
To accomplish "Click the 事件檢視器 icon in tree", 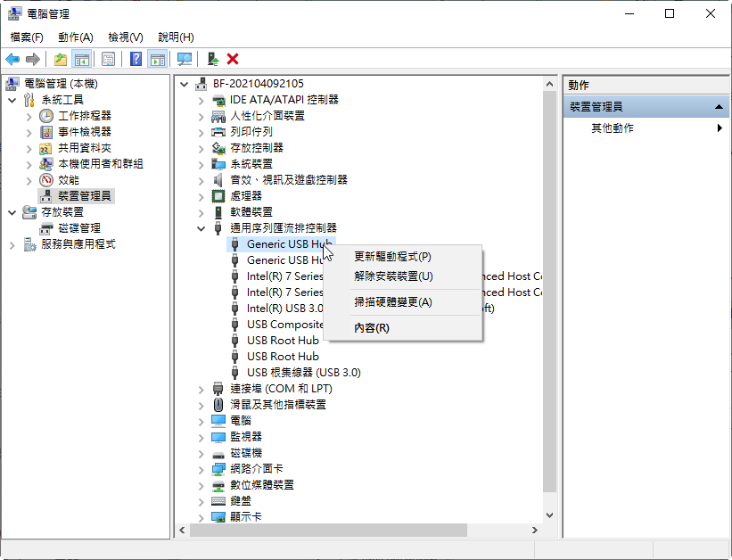I will pos(46,132).
